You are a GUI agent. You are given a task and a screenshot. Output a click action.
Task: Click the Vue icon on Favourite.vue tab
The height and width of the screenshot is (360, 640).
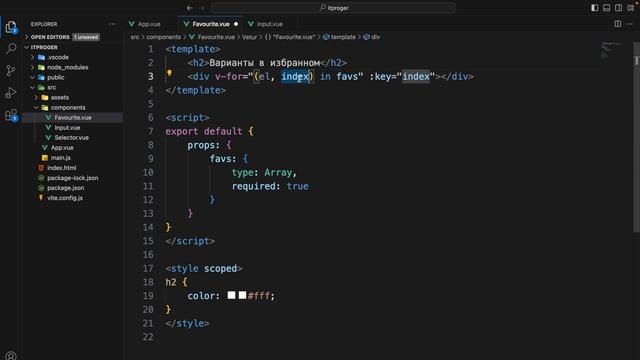click(x=186, y=24)
